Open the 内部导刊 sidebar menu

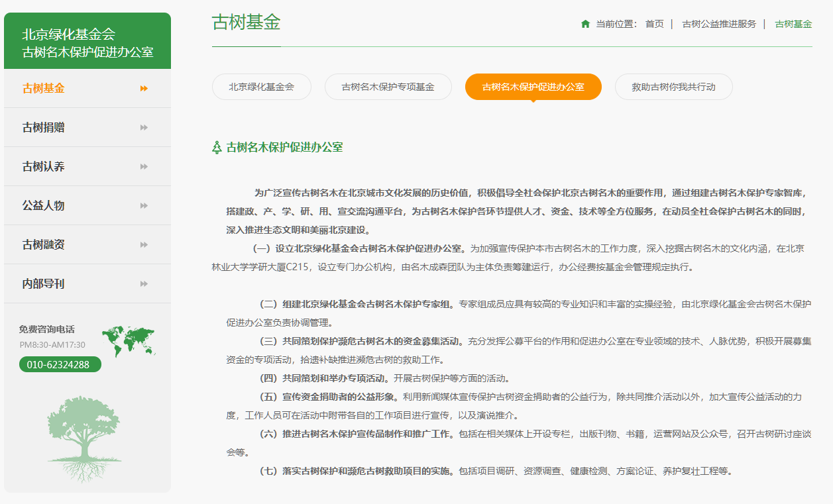(x=87, y=284)
